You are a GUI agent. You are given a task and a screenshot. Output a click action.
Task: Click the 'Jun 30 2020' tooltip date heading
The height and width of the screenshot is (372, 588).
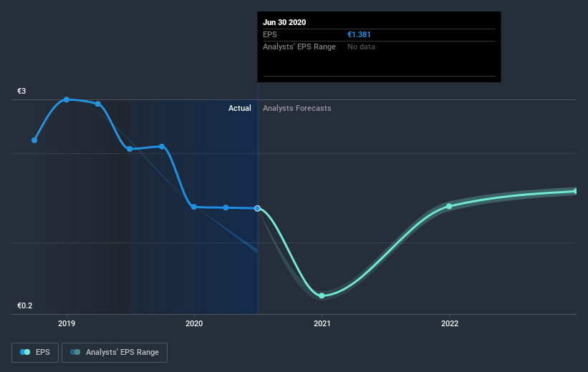[284, 22]
